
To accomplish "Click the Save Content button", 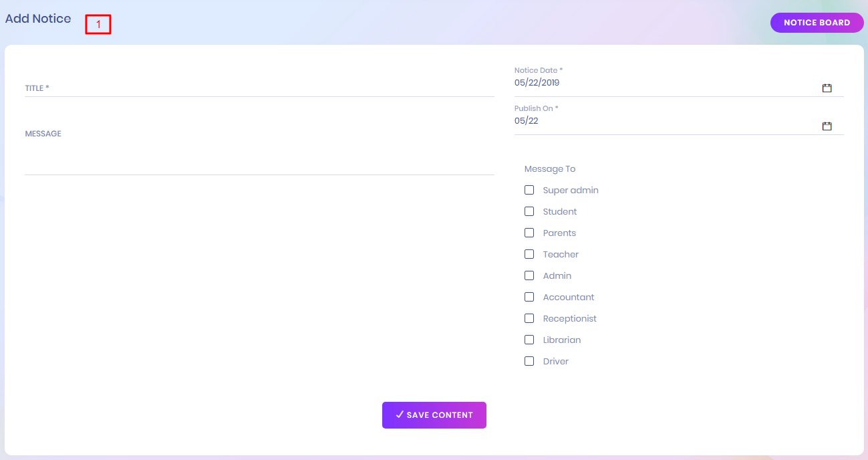I will click(434, 415).
